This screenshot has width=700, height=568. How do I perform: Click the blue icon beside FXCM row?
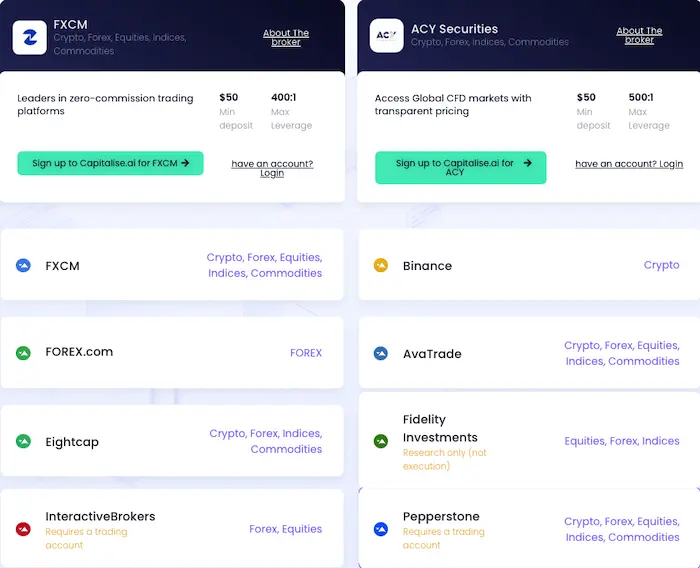[x=23, y=265]
